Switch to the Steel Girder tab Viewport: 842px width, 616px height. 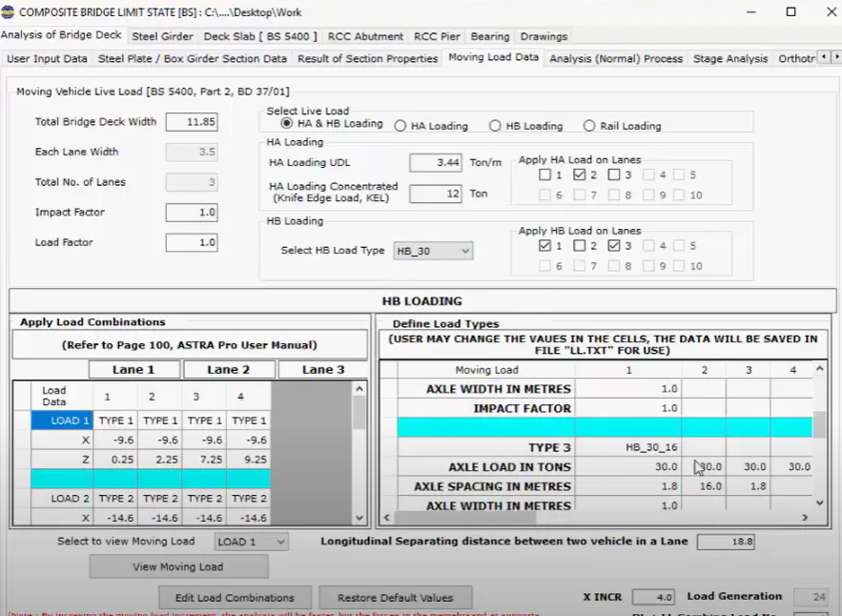click(162, 36)
